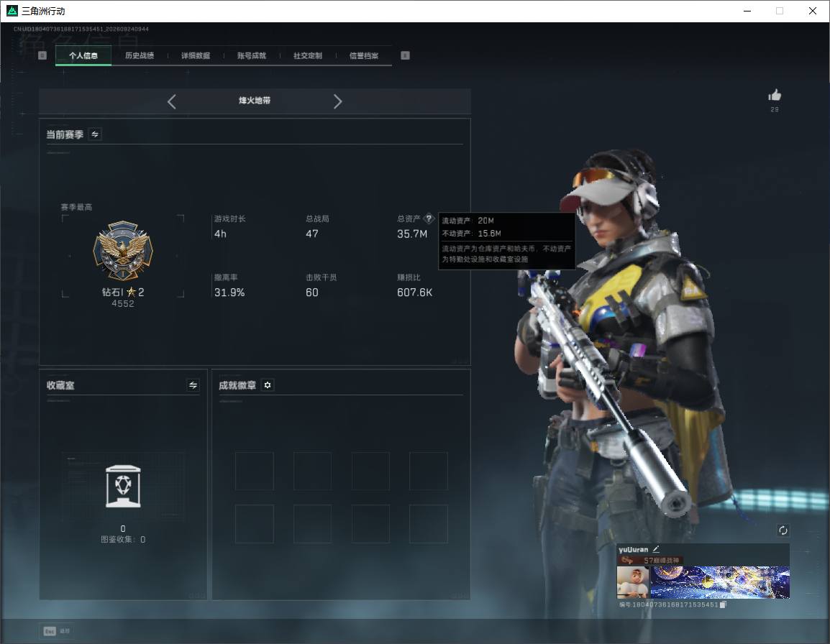Click the 57巅峰战神 title badge
This screenshot has height=644, width=830.
[x=651, y=560]
